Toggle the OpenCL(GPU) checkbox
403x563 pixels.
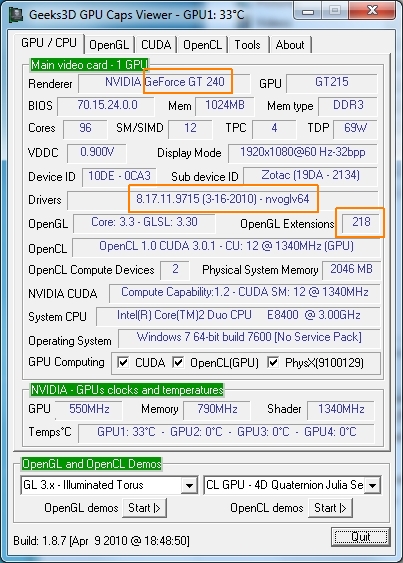(x=178, y=362)
